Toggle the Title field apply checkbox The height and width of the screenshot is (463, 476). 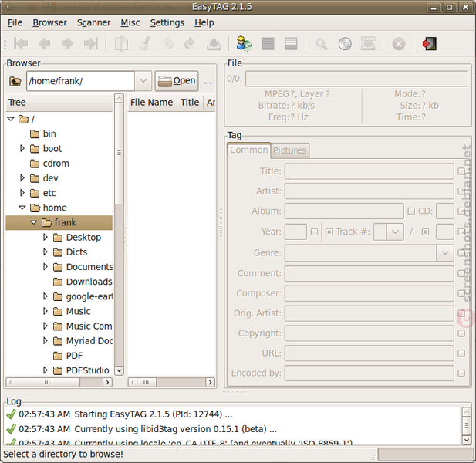tap(461, 171)
